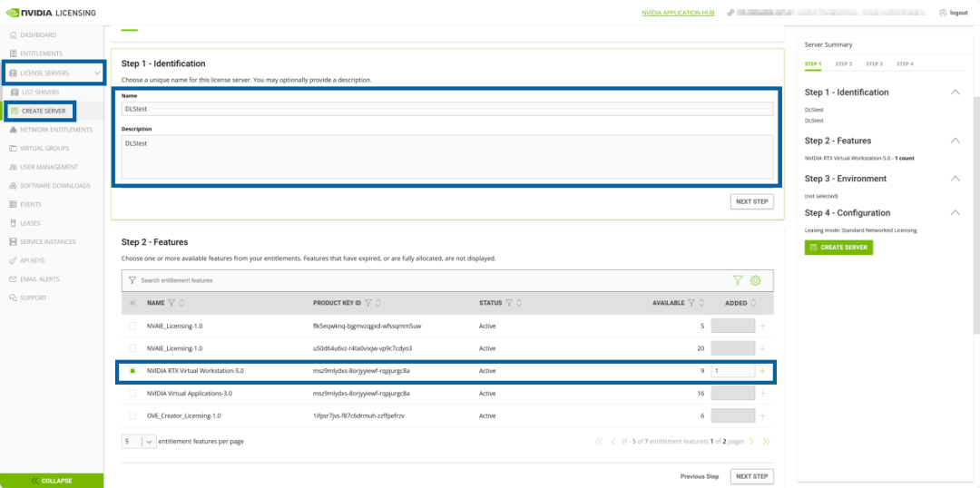Screen dimensions: 980x488
Task: Check the OVE_Creator_Licensing-1.0 checkbox
Action: (132, 415)
